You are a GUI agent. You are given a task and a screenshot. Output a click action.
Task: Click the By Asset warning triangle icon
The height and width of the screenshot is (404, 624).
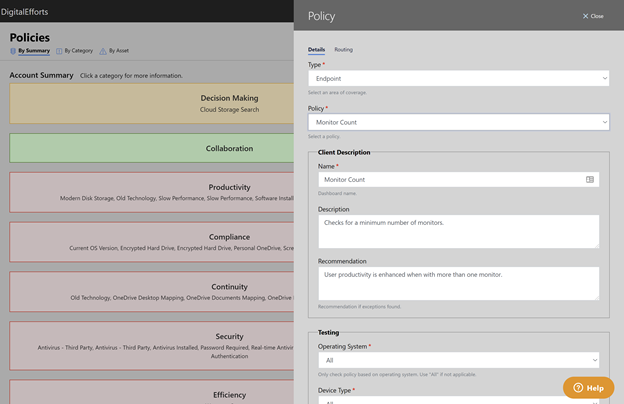tap(103, 51)
